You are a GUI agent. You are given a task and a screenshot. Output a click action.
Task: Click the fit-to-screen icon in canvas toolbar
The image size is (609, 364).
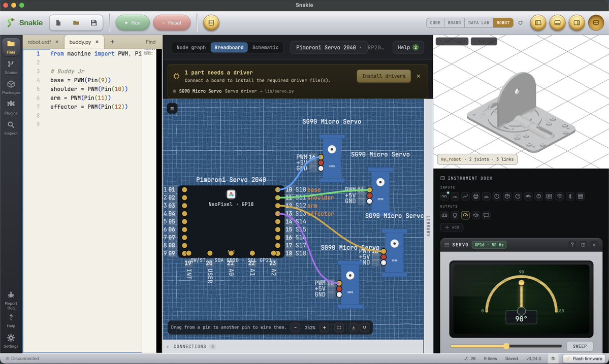pos(339,327)
